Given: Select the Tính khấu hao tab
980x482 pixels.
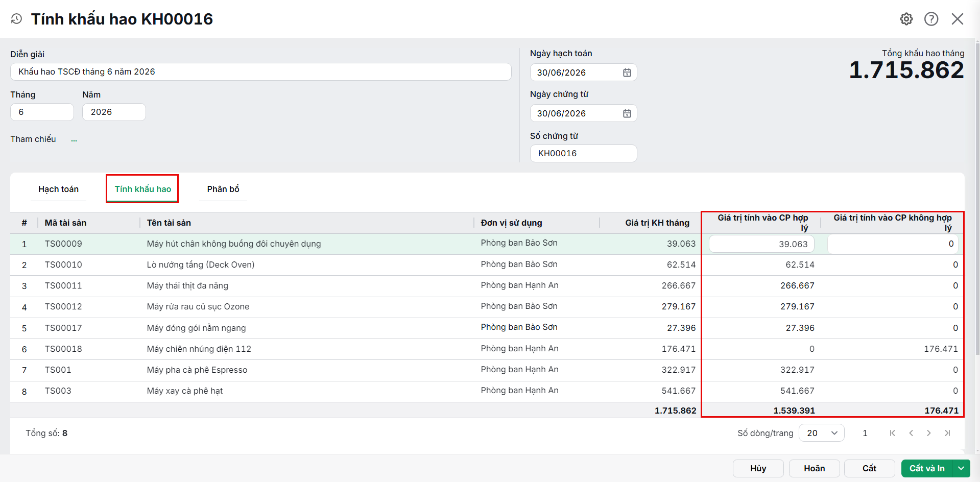Looking at the screenshot, I should point(142,189).
